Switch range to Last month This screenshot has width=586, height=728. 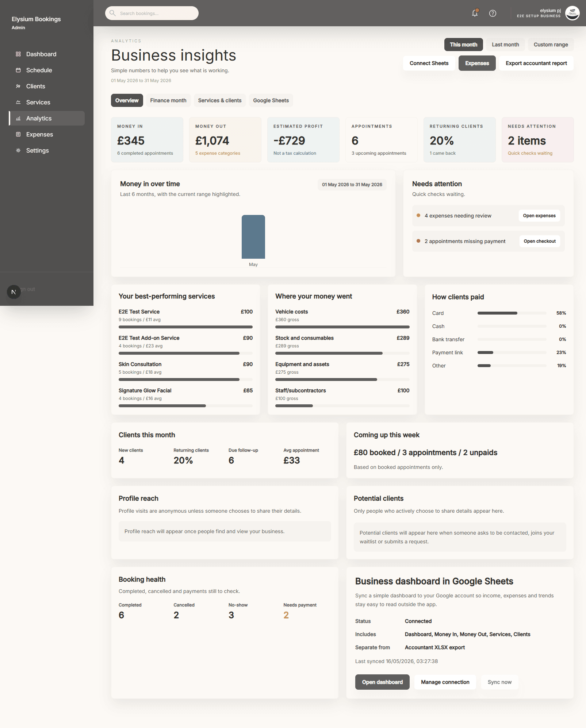tap(505, 45)
